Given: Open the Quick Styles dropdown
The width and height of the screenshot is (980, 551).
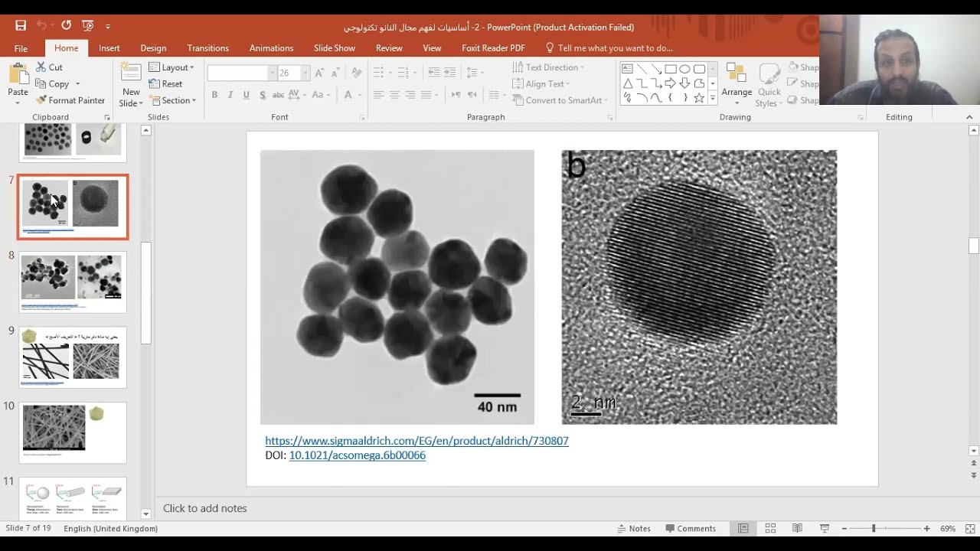Looking at the screenshot, I should (x=769, y=86).
